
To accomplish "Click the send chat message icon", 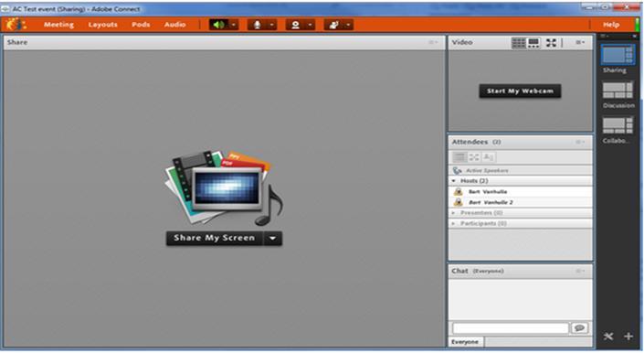I will 579,328.
